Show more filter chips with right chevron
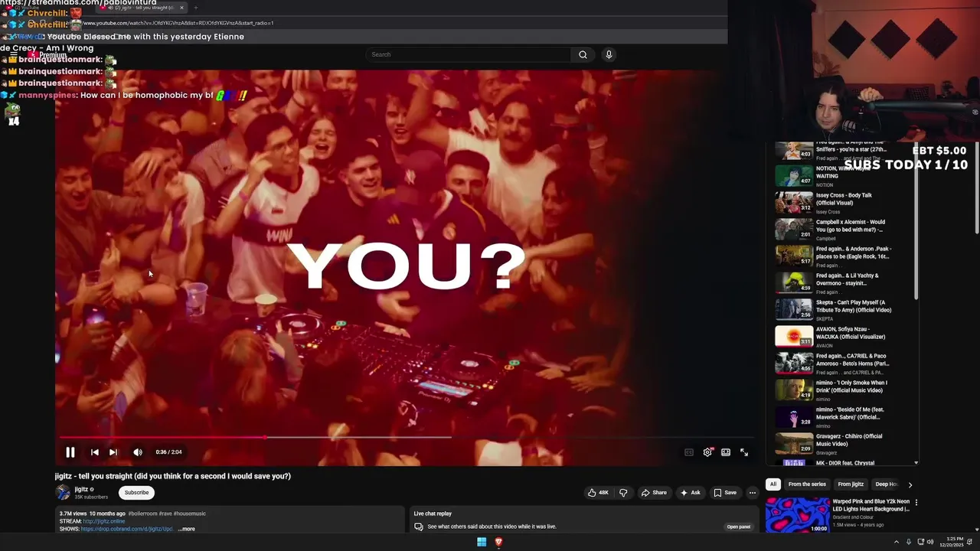The width and height of the screenshot is (980, 551). click(x=910, y=484)
